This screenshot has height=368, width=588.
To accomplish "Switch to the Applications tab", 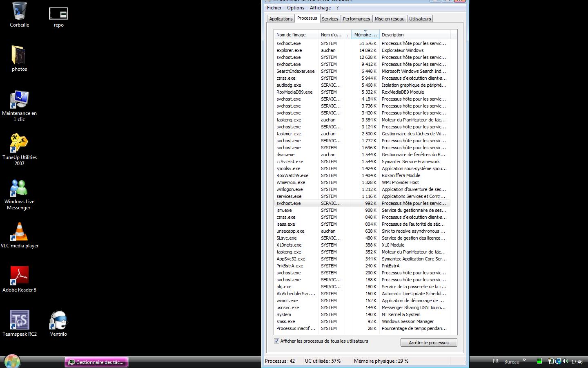I will (x=281, y=19).
